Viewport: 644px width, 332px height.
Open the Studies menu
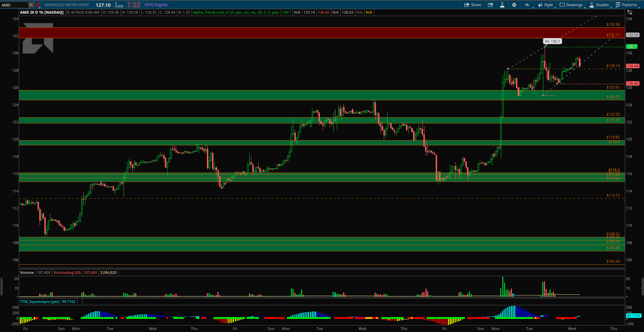tap(599, 5)
